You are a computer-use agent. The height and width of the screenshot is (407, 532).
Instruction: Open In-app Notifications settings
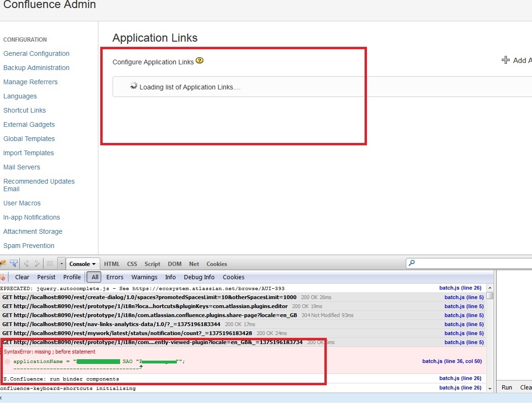tap(32, 218)
